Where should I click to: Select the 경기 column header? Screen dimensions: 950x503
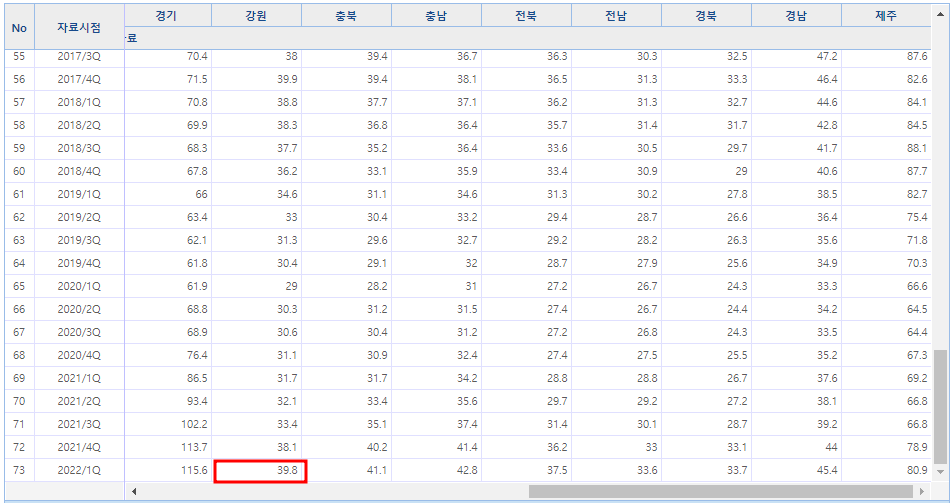click(x=168, y=16)
